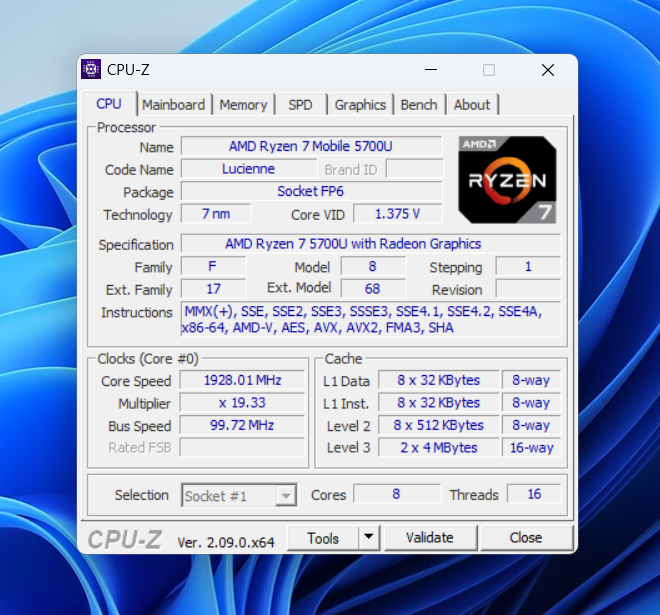Select the CPU tab
660x615 pixels.
coord(109,104)
